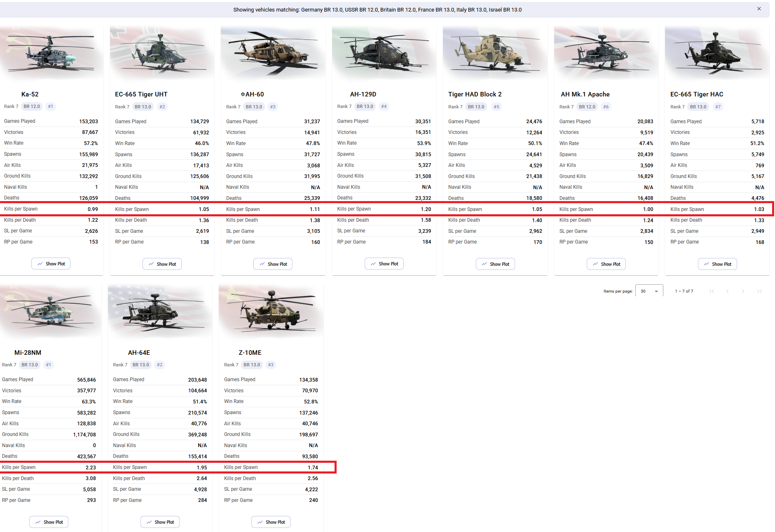
Task: Close the vehicle filter banner
Action: (x=759, y=9)
